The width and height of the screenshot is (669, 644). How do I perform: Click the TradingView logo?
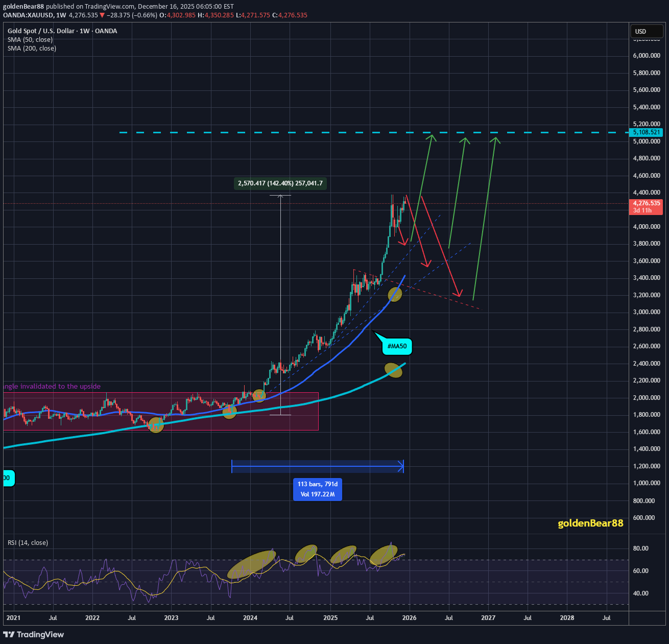pyautogui.click(x=34, y=634)
